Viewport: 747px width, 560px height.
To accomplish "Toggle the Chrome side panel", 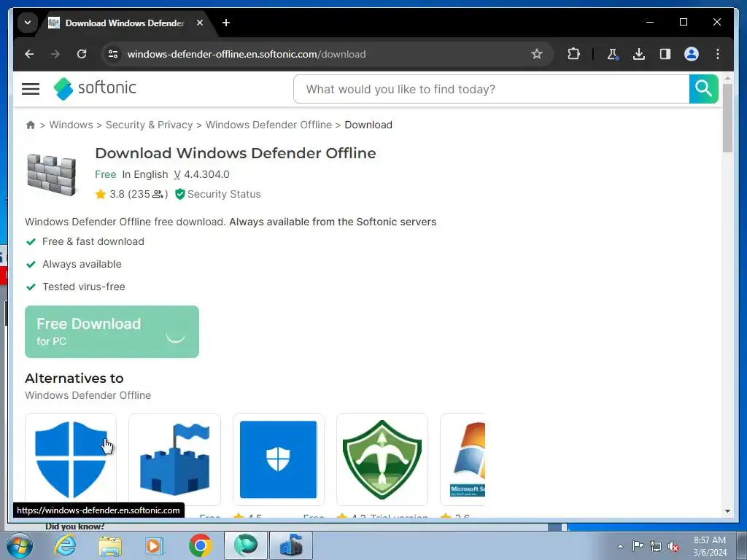I will 665,54.
